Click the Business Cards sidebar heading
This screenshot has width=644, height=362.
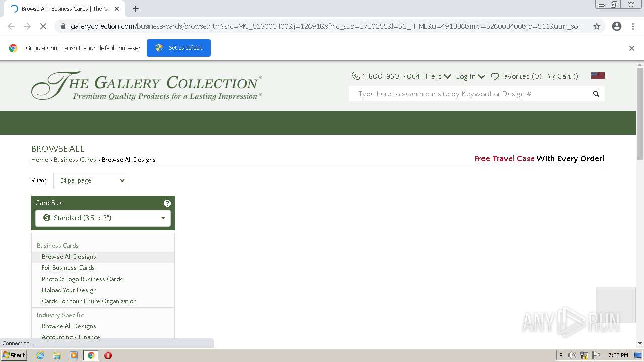pos(57,246)
